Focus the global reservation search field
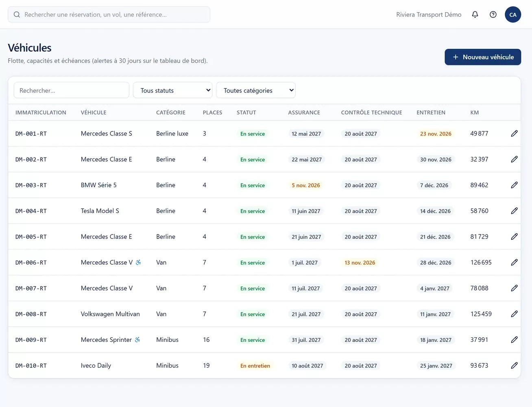Screen dimensions: 532x407 (x=109, y=15)
